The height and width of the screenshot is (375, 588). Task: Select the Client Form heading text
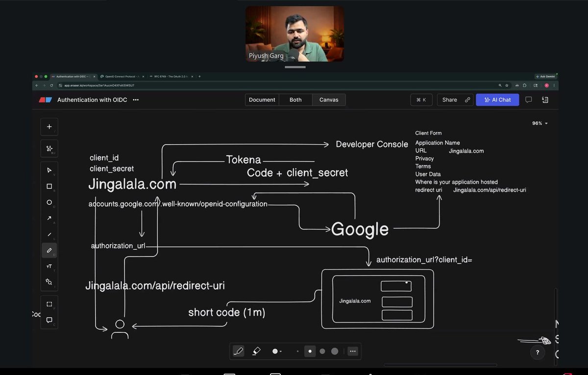428,133
